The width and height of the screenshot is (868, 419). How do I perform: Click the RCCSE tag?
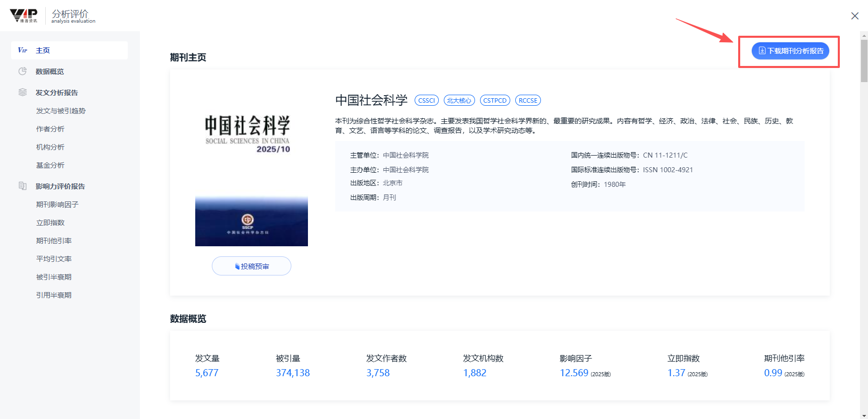528,100
